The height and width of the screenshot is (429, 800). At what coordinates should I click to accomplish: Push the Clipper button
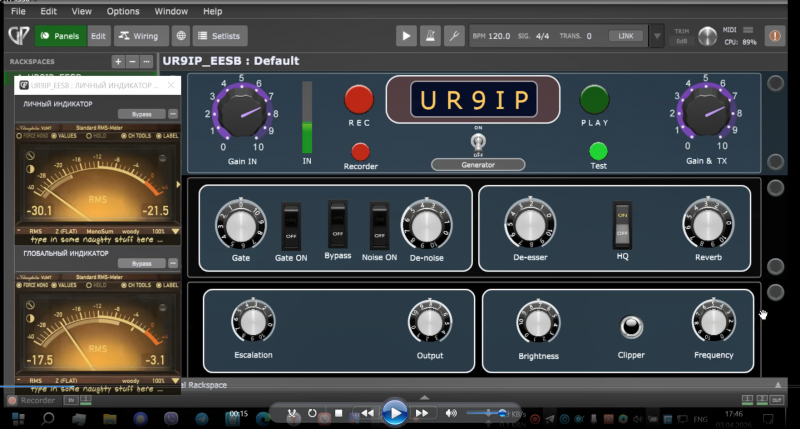click(x=631, y=327)
